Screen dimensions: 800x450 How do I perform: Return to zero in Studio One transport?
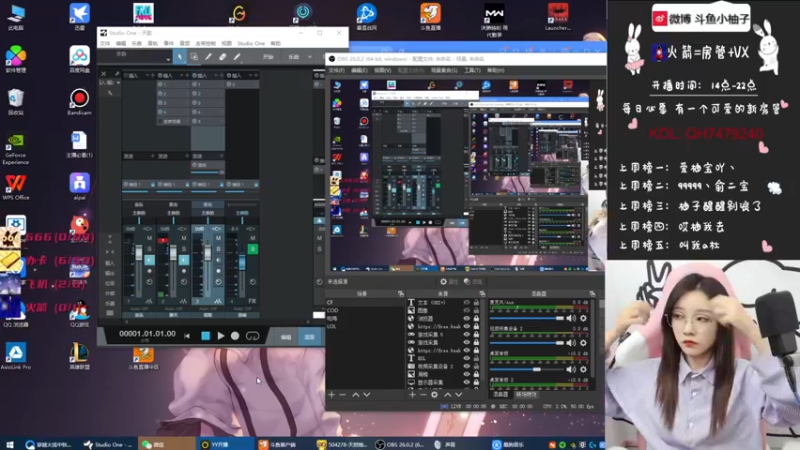[187, 336]
